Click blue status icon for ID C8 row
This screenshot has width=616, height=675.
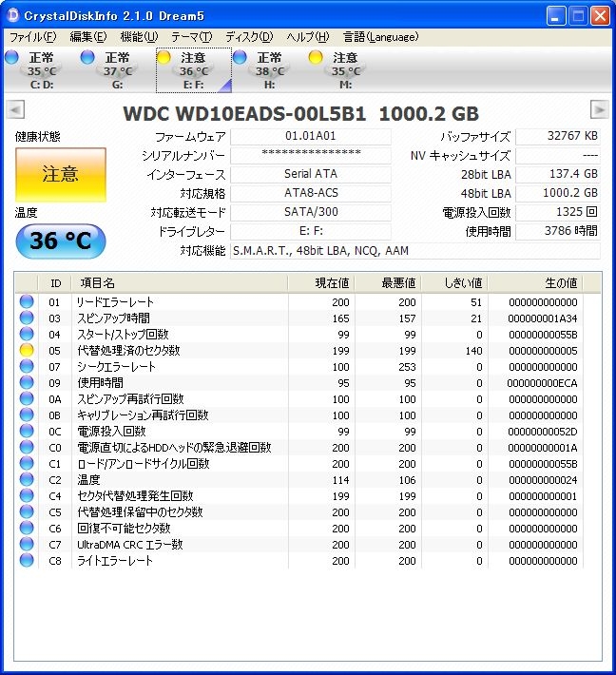pos(27,560)
